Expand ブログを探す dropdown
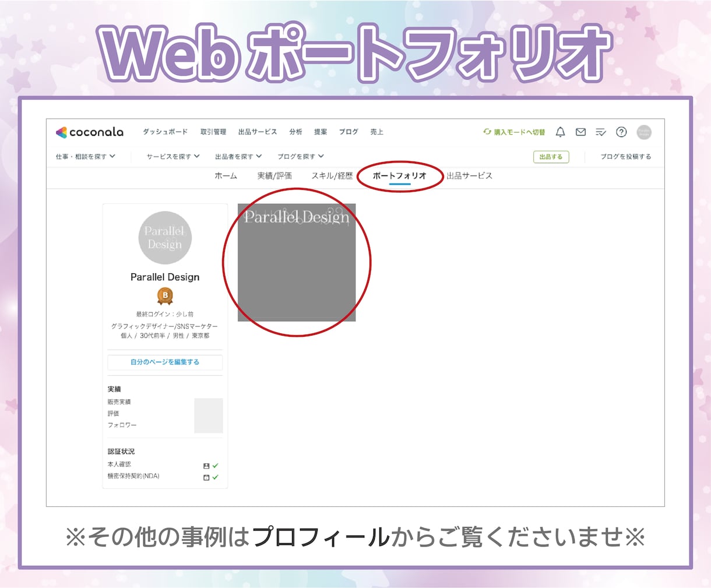The image size is (711, 588). pyautogui.click(x=301, y=157)
